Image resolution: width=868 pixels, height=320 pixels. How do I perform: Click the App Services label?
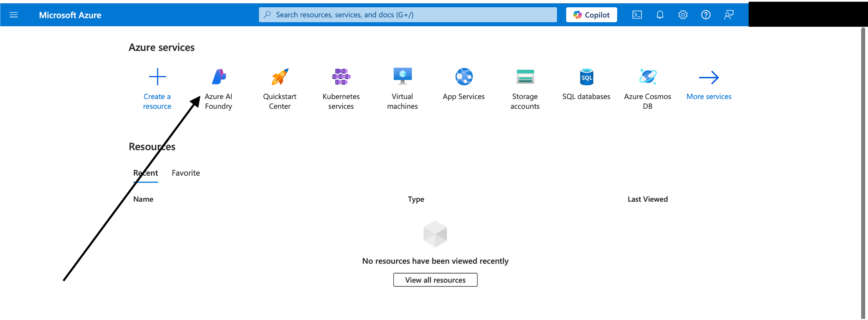464,97
